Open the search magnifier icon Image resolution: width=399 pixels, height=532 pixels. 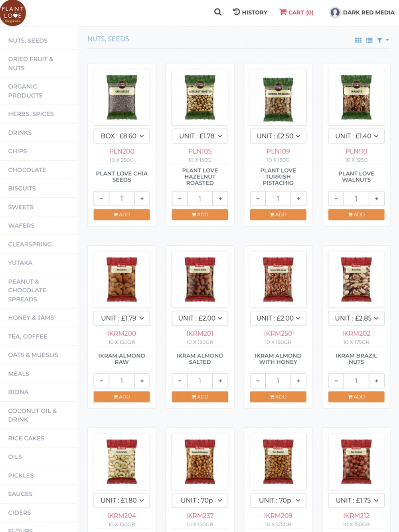click(x=218, y=12)
